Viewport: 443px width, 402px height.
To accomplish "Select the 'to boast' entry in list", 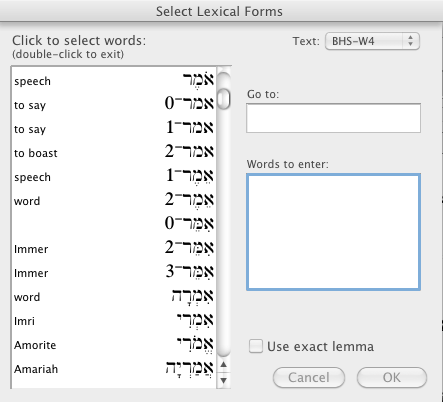I will click(114, 153).
